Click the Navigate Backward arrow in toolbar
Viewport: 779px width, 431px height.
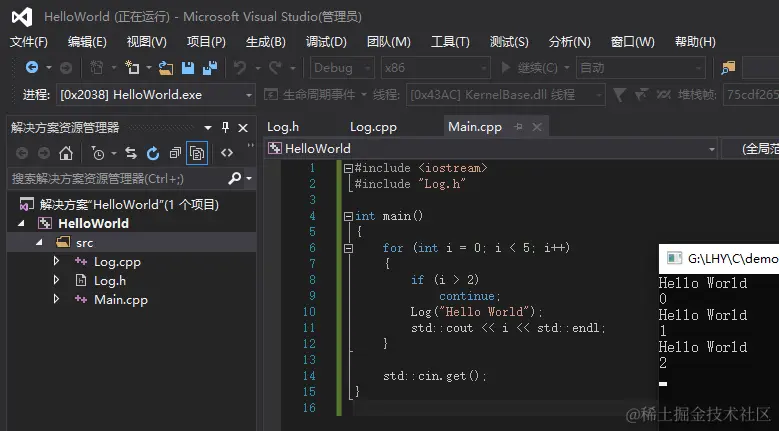(x=32, y=67)
